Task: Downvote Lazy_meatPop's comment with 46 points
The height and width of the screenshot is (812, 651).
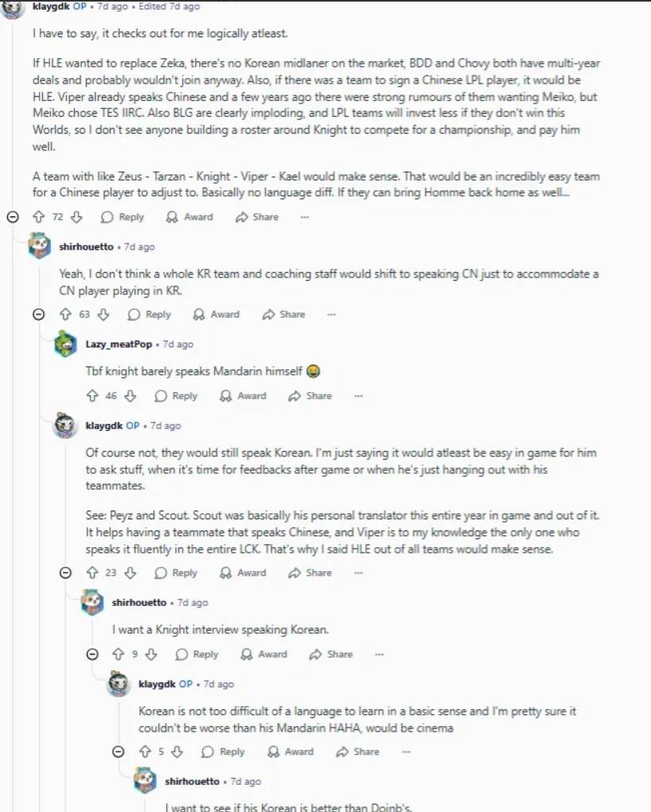Action: [131, 396]
